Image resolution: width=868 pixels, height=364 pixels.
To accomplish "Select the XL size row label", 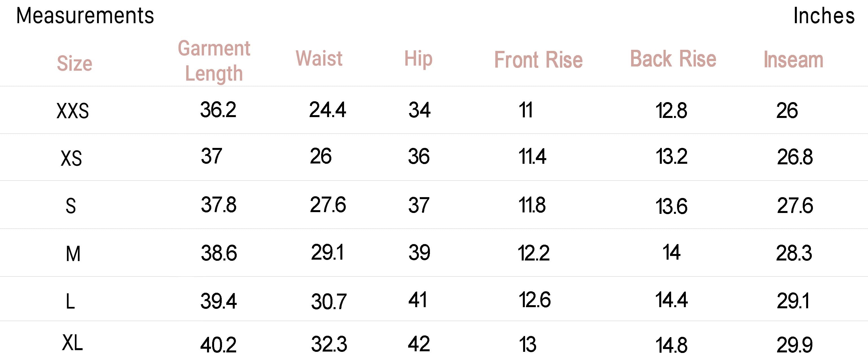I will tap(72, 343).
